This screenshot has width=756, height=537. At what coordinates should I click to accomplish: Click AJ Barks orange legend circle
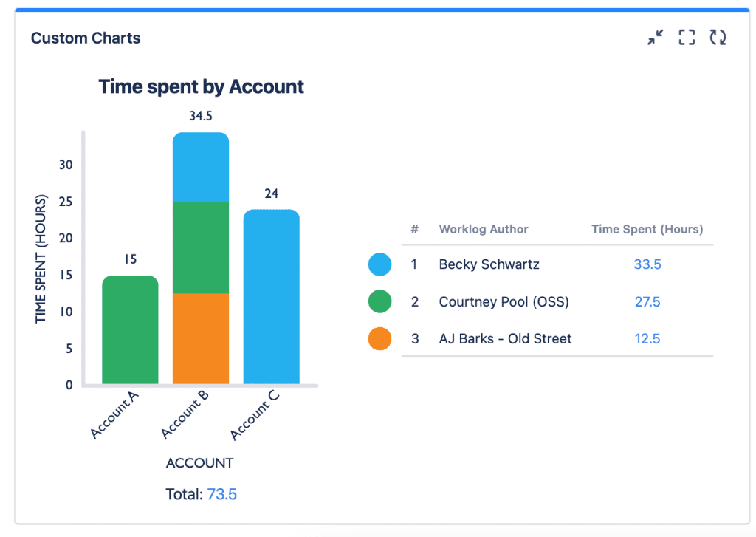pyautogui.click(x=379, y=339)
